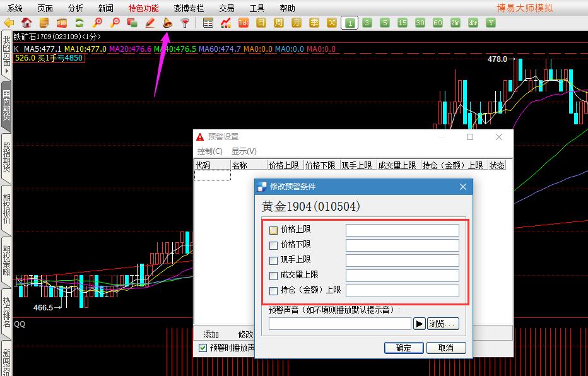Click the 浏览... button for the alert sound
Viewport: 588px width, 376px height.
point(443,324)
